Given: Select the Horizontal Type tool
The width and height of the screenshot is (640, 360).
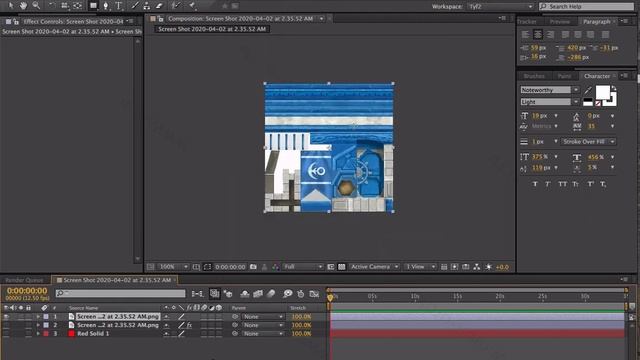Looking at the screenshot, I should pos(119,6).
